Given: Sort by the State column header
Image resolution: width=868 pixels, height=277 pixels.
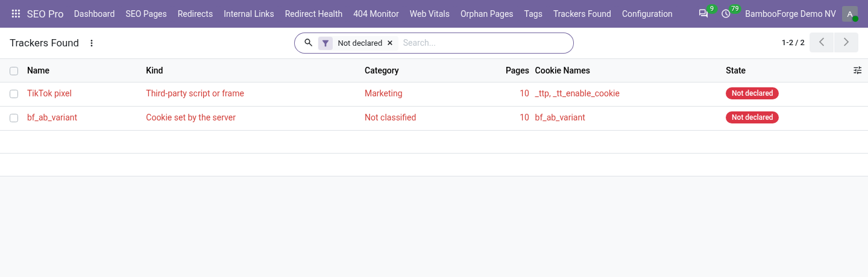Looking at the screenshot, I should (735, 70).
